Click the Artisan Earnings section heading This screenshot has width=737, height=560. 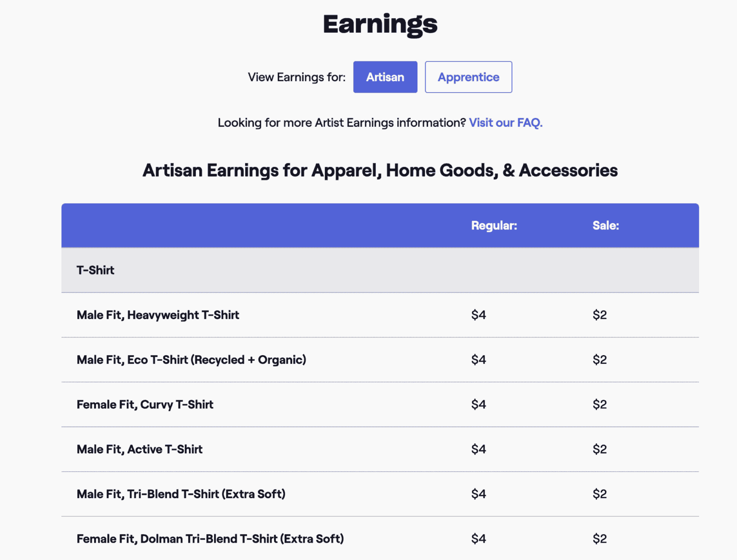(380, 170)
